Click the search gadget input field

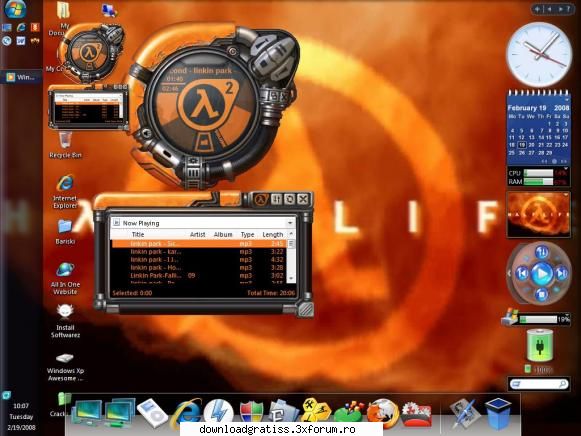[x=539, y=384]
